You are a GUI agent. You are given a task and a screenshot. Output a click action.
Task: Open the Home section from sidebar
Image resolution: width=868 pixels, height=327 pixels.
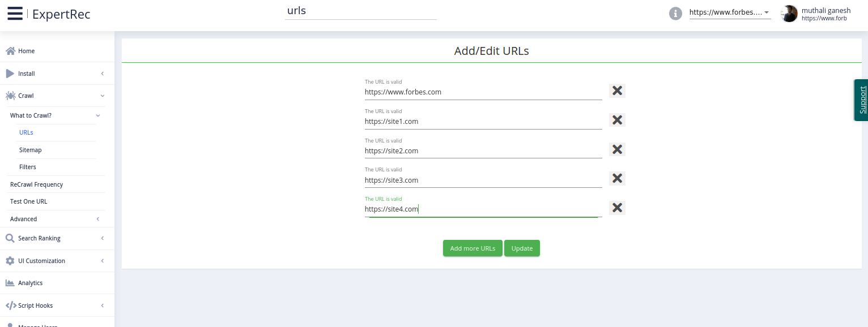click(26, 51)
